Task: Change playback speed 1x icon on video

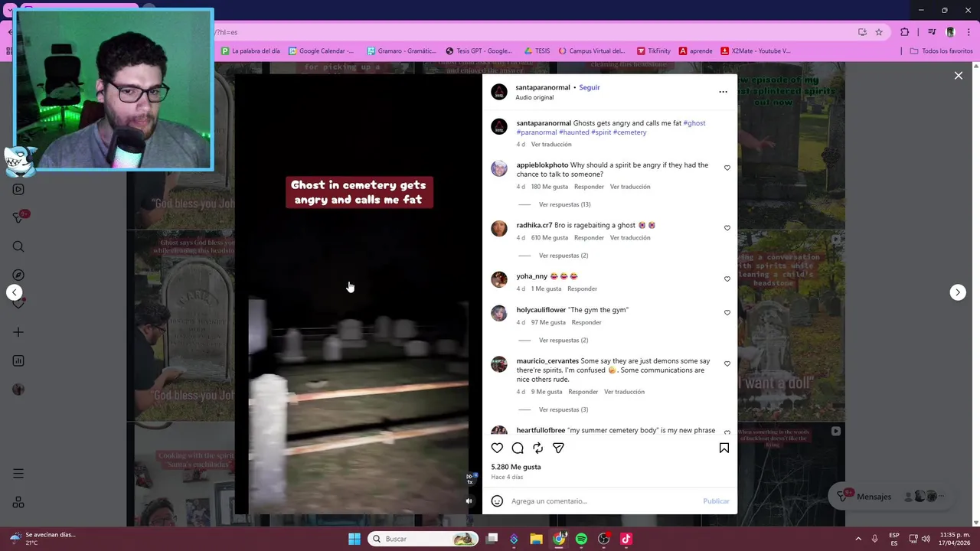Action: coord(470,478)
